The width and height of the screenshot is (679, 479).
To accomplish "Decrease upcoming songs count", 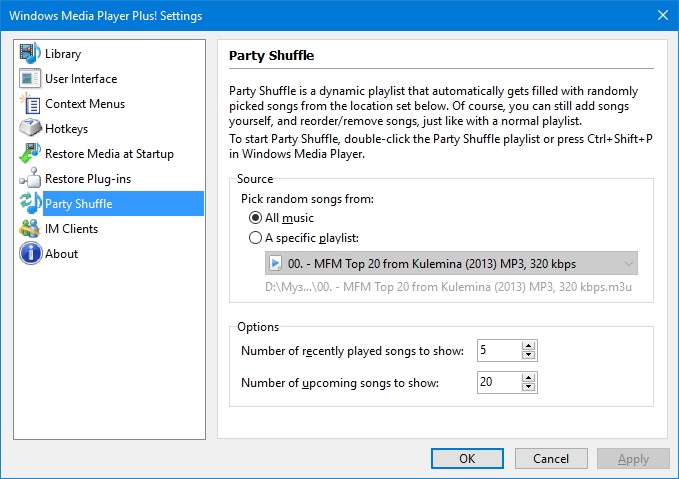I will point(528,387).
